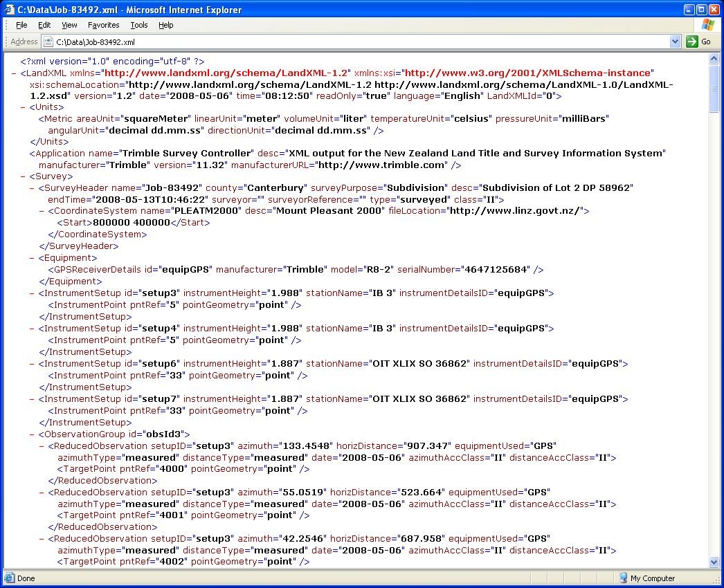Collapse the Survey element node
The height and width of the screenshot is (588, 724).
click(22, 176)
